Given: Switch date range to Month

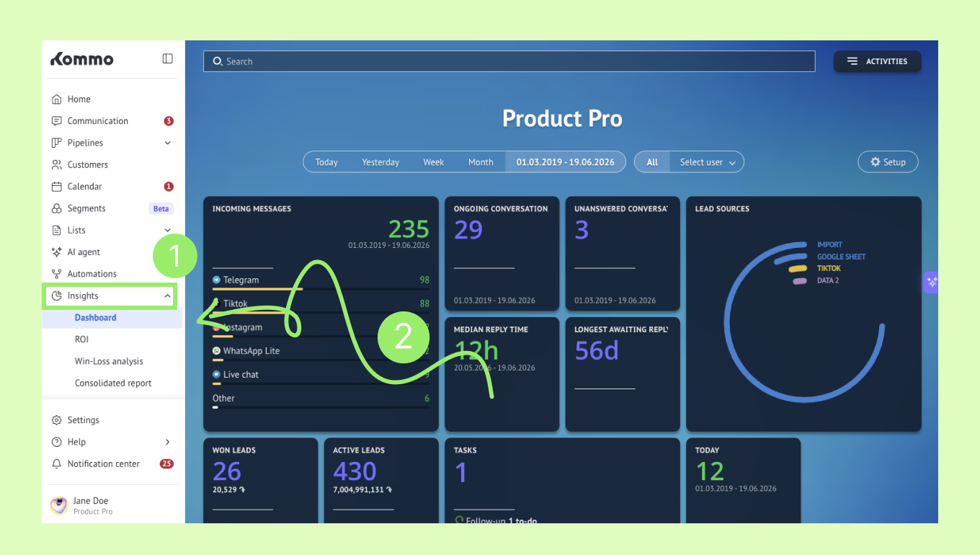Looking at the screenshot, I should 481,162.
